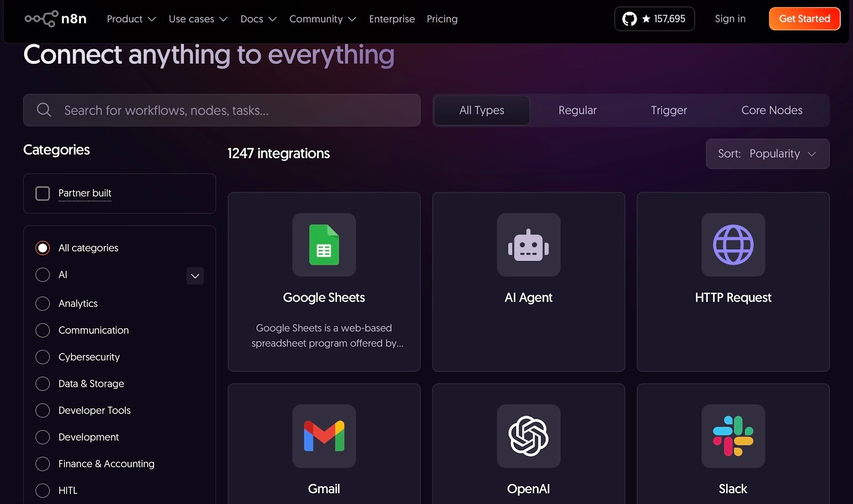Open the Gmail card title
The image size is (853, 504).
(x=324, y=489)
